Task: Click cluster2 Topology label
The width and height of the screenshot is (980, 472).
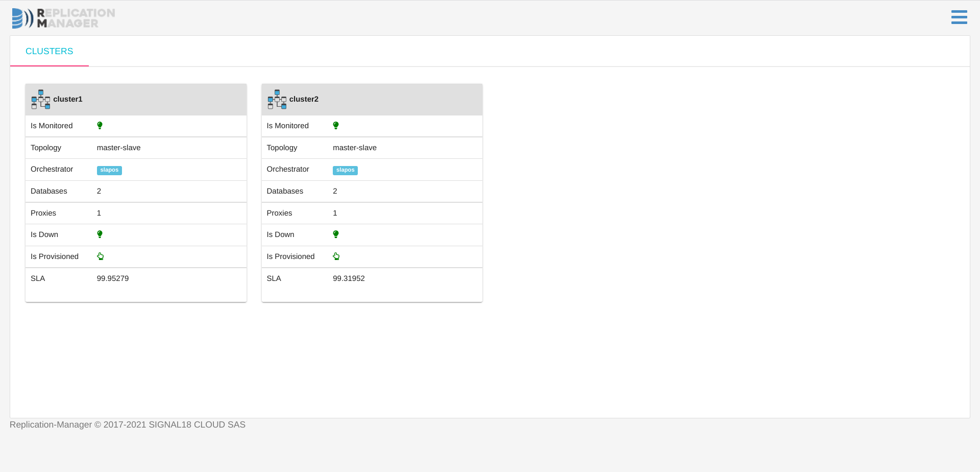Action: (x=282, y=148)
